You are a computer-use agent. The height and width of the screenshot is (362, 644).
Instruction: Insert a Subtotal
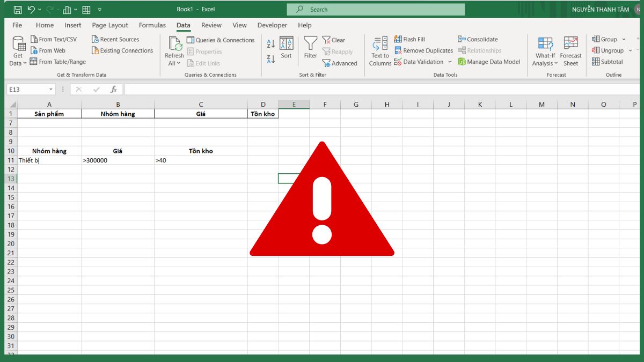pyautogui.click(x=608, y=62)
